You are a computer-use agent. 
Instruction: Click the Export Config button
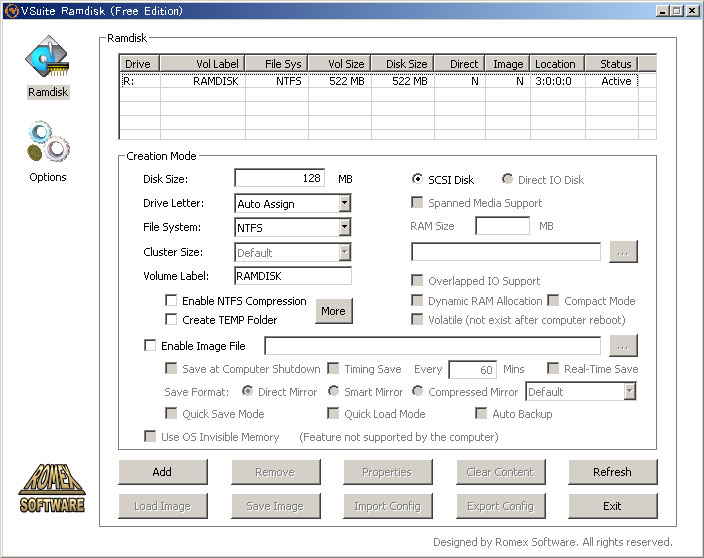click(x=501, y=506)
